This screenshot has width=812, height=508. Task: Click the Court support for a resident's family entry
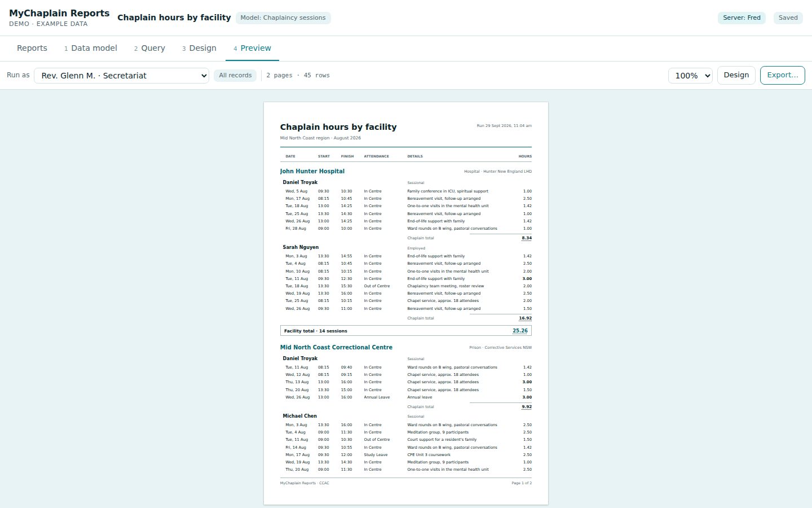tap(442, 440)
